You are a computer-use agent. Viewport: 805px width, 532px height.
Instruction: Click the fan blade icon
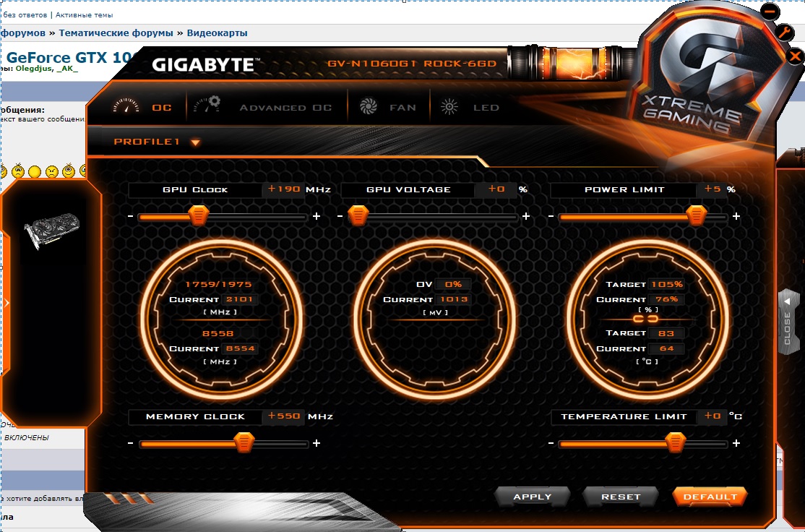[368, 107]
